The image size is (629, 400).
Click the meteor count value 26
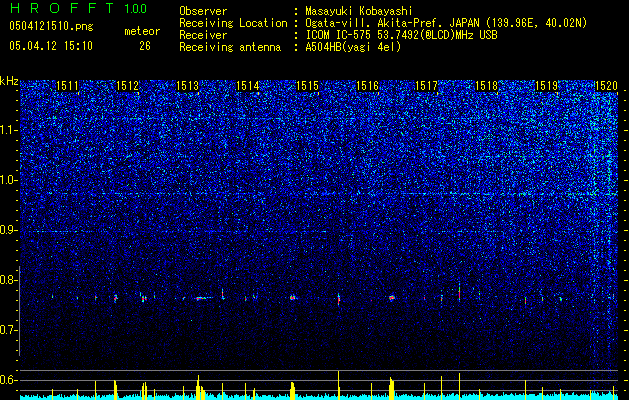(145, 46)
